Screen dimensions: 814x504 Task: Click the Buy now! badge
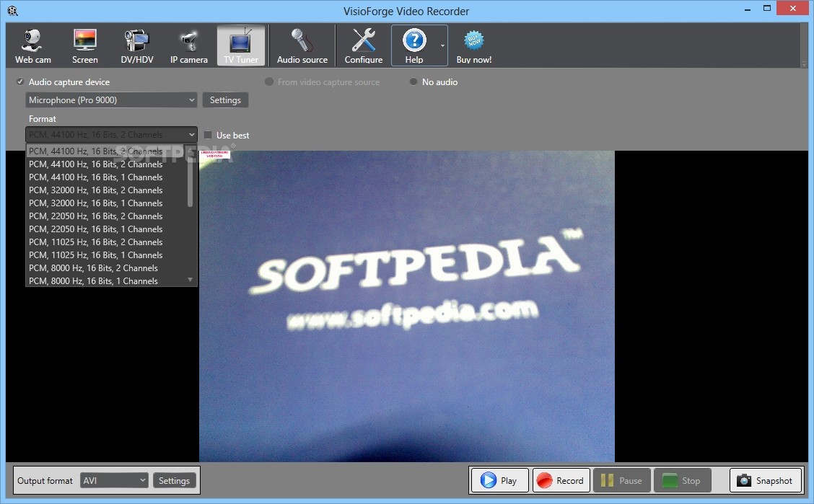474,46
